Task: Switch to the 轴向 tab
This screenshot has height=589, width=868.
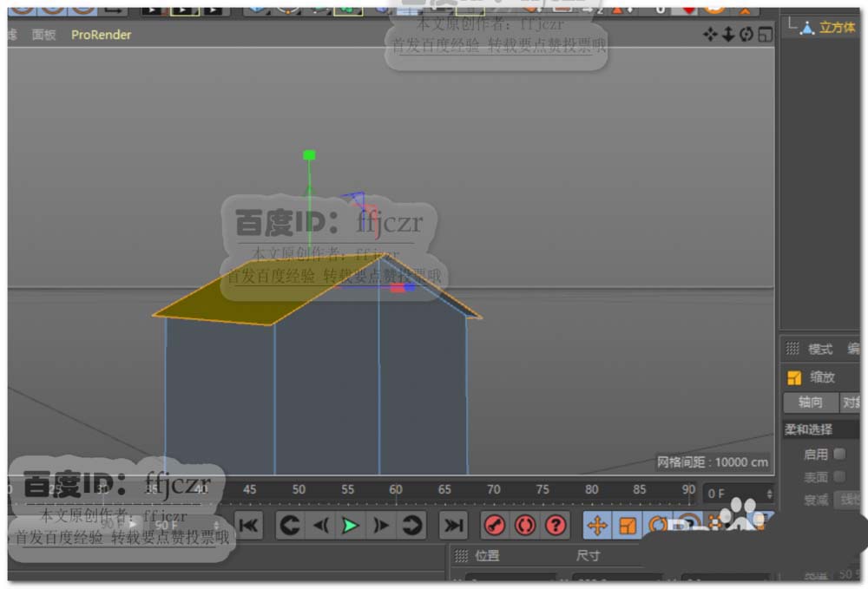Action: [x=810, y=402]
